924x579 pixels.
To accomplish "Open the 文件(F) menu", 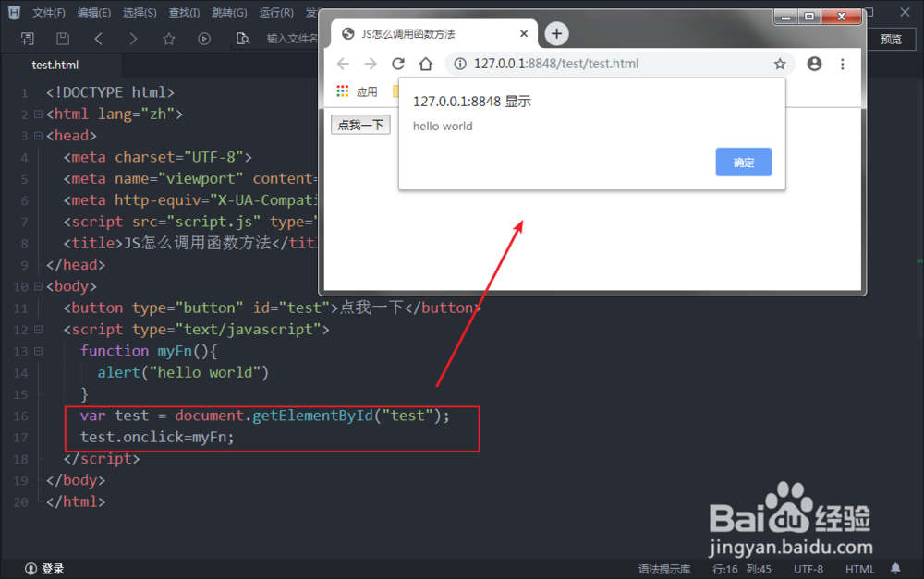I will tap(48, 12).
